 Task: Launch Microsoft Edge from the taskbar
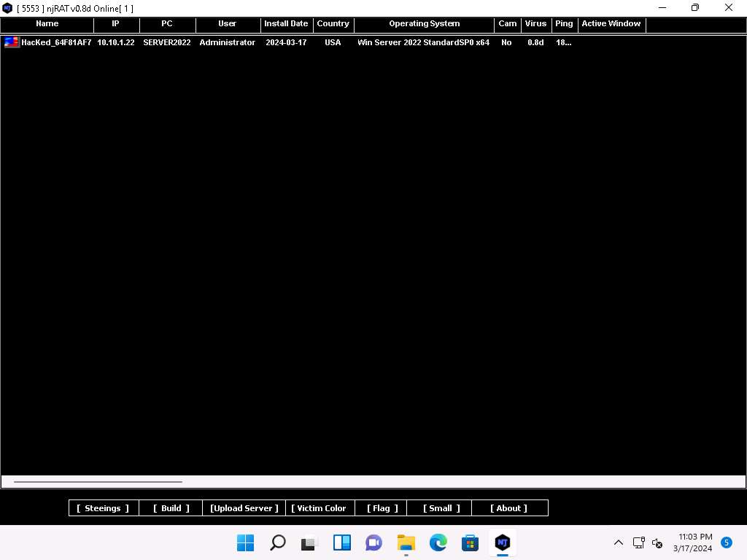point(438,542)
